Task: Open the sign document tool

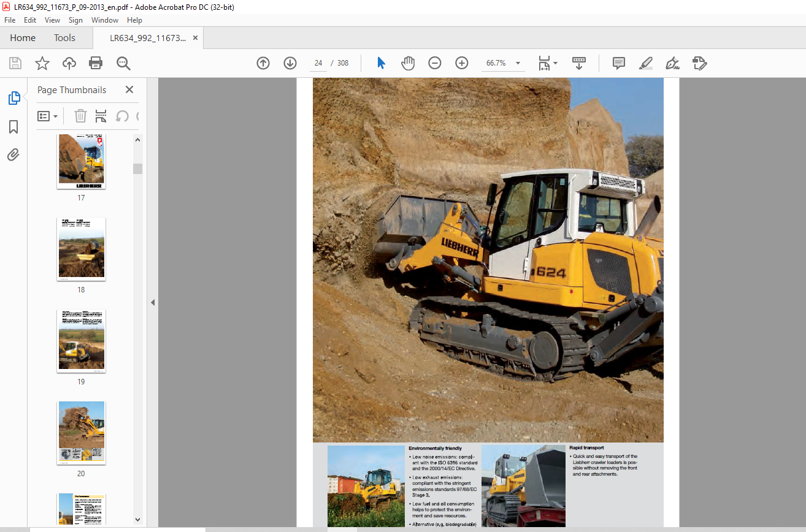Action: coord(673,63)
